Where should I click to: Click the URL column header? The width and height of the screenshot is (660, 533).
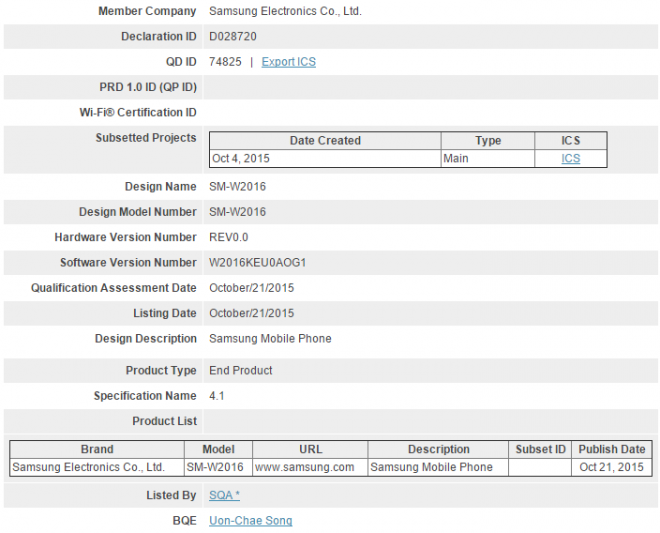click(x=310, y=449)
